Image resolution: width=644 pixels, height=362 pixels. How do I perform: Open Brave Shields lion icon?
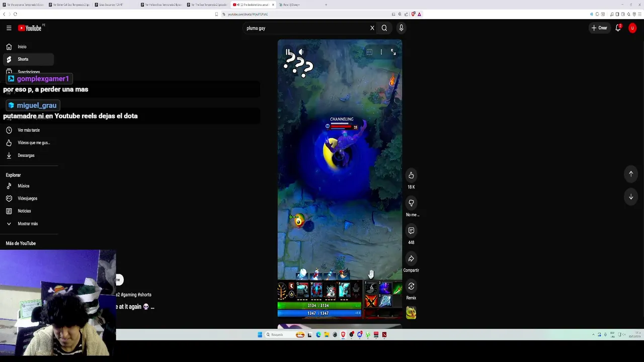click(x=413, y=14)
